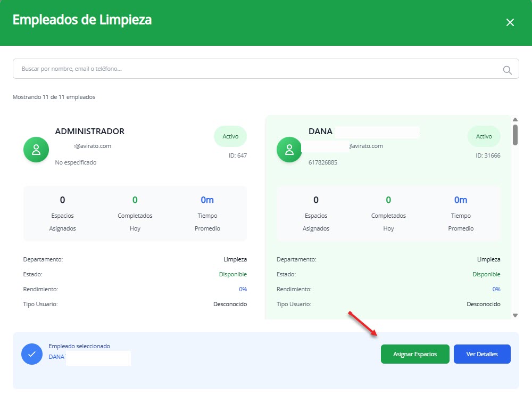Close the Empleados de Limpieza dialog

(x=510, y=22)
